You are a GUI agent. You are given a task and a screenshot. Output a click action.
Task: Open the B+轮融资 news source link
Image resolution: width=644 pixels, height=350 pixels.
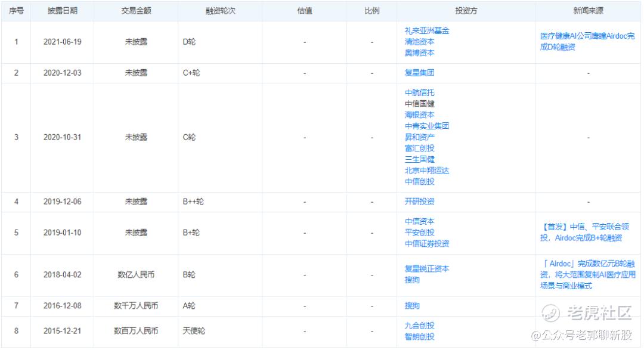(584, 233)
